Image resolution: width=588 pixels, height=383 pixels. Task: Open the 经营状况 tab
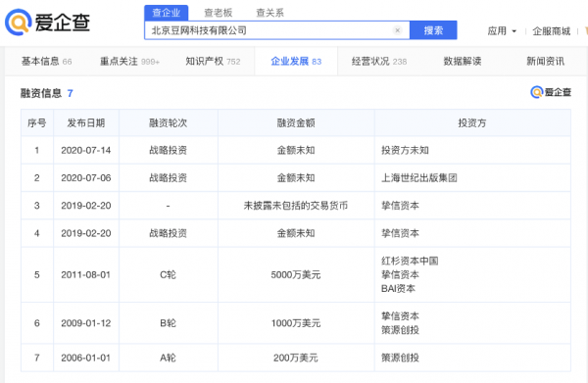[x=379, y=61]
